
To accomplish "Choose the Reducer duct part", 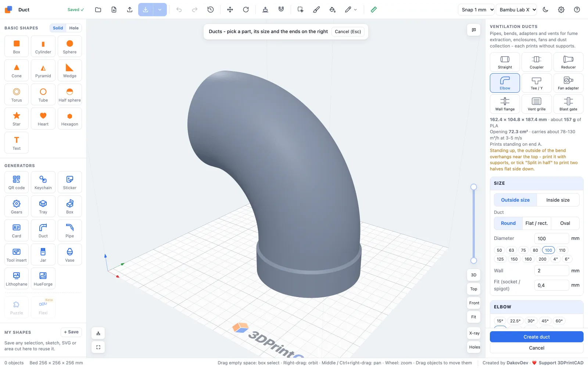I will (568, 62).
